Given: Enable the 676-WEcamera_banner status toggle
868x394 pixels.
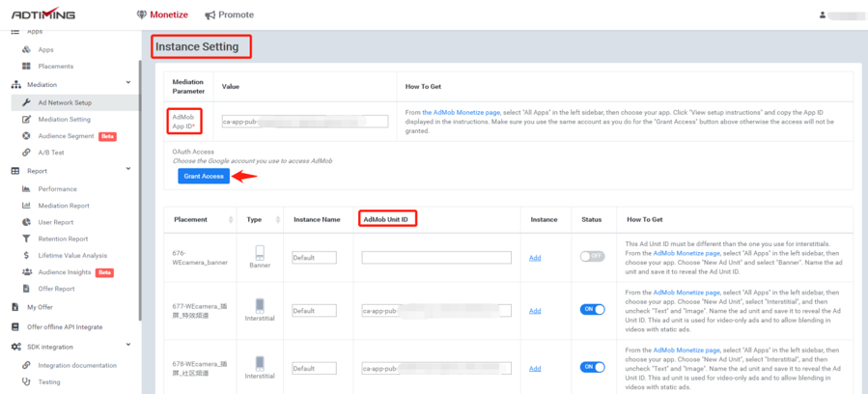Looking at the screenshot, I should pyautogui.click(x=592, y=257).
